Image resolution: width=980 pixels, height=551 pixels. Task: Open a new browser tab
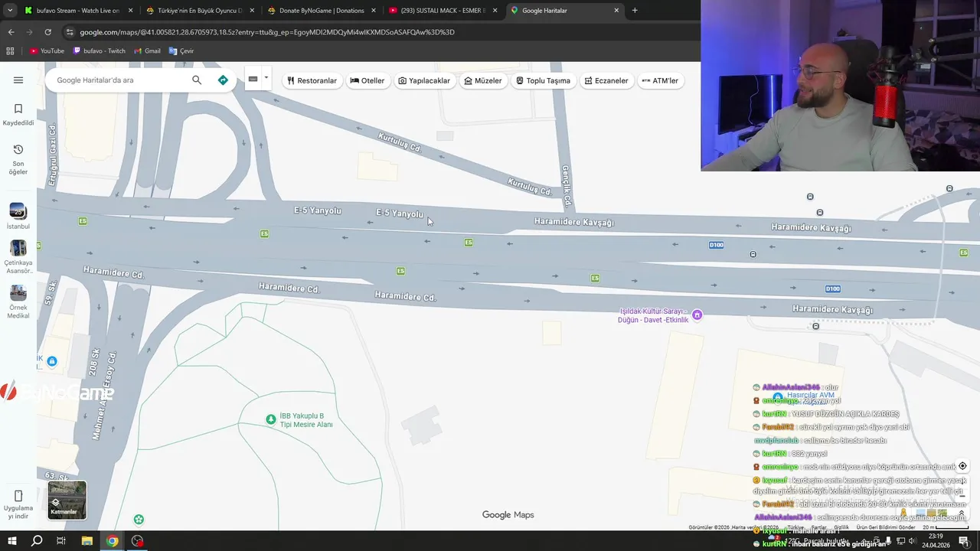click(x=635, y=11)
